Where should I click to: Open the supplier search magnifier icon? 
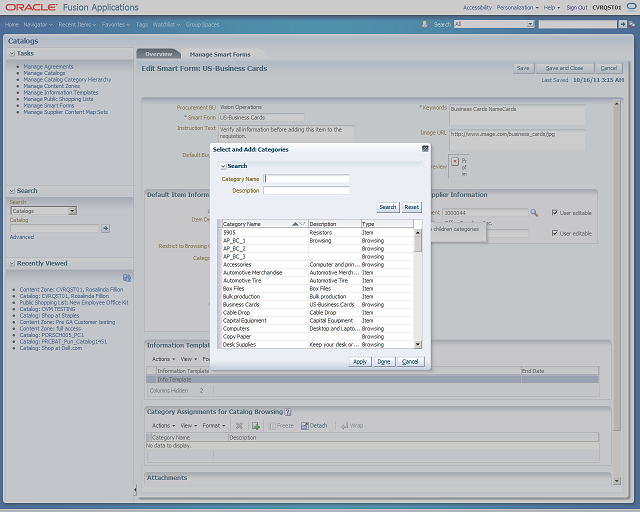click(x=534, y=213)
